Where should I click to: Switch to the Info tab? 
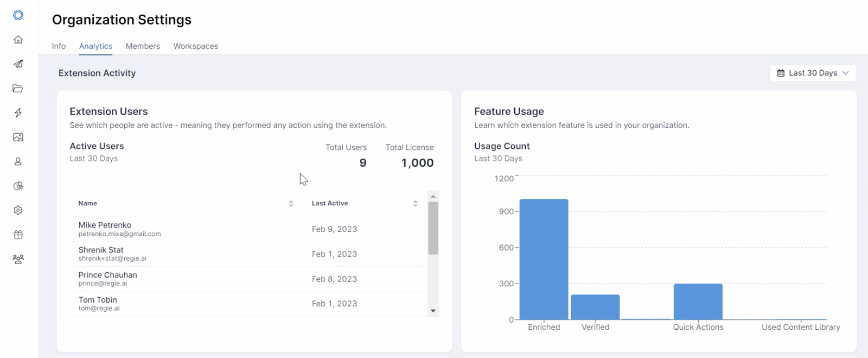[x=59, y=46]
